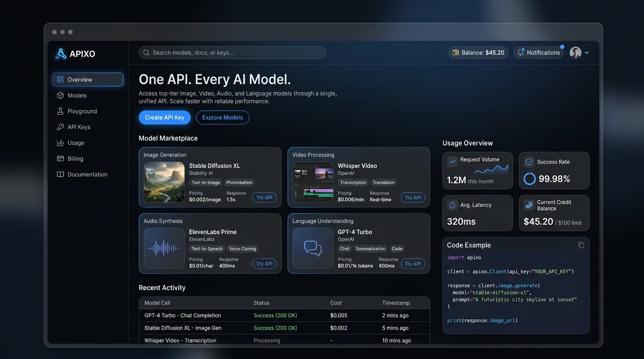The image size is (644, 359).
Task: Try API for Stable Diffusion XL
Action: pos(264,198)
